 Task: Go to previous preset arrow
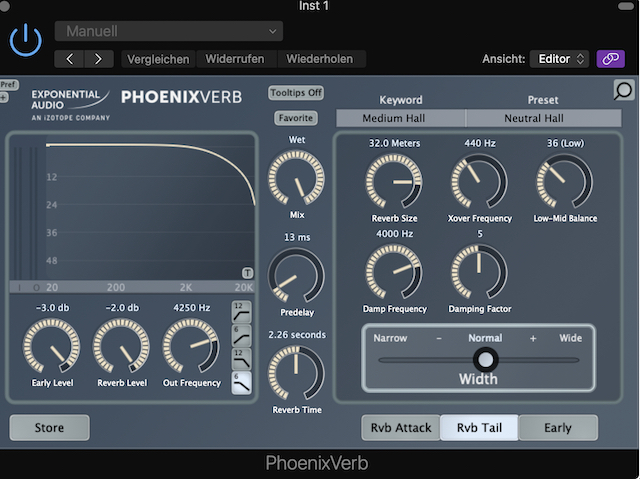[x=69, y=59]
